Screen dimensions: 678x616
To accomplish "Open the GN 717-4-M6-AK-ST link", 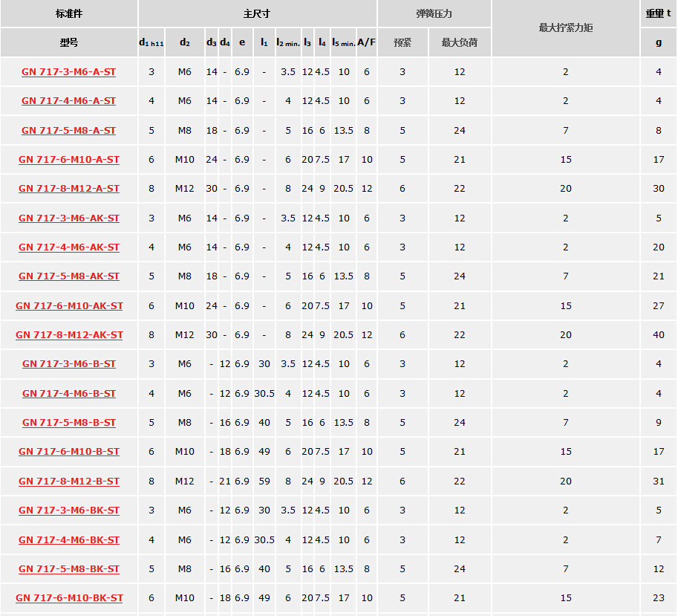I will [69, 247].
